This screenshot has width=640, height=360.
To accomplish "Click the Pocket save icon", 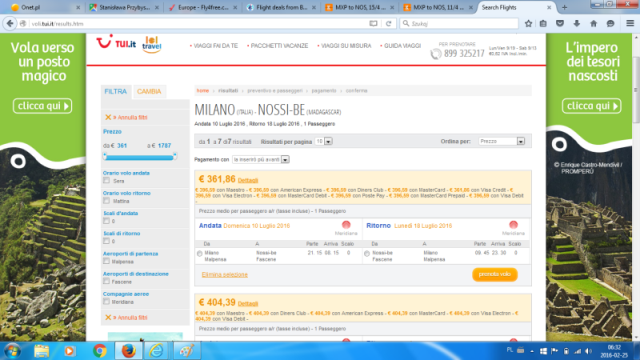I will pyautogui.click(x=560, y=24).
